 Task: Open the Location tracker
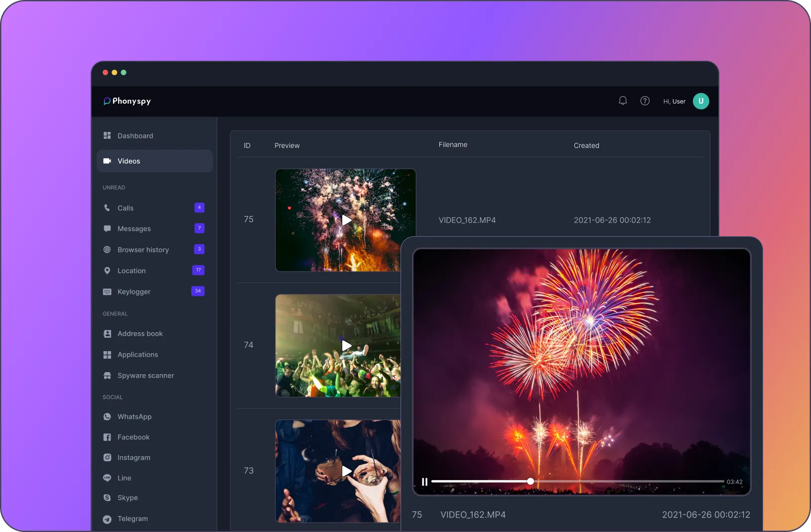coord(132,270)
